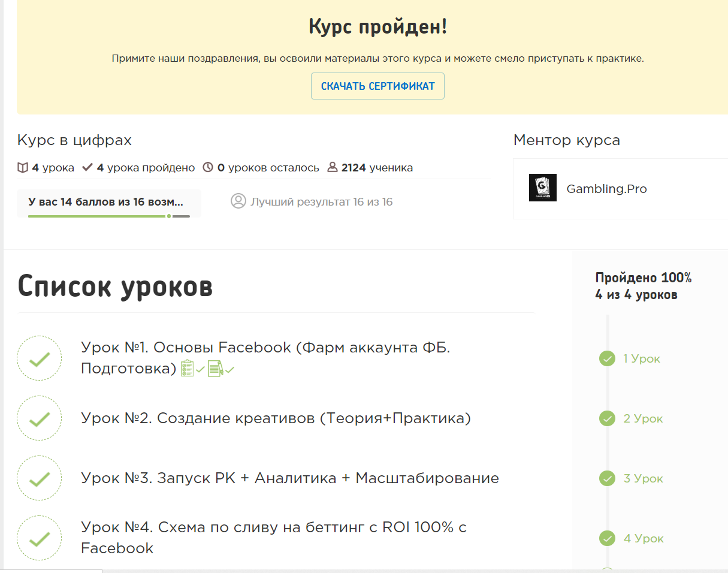
Task: Click the '2124 ученика' text
Action: click(x=377, y=168)
